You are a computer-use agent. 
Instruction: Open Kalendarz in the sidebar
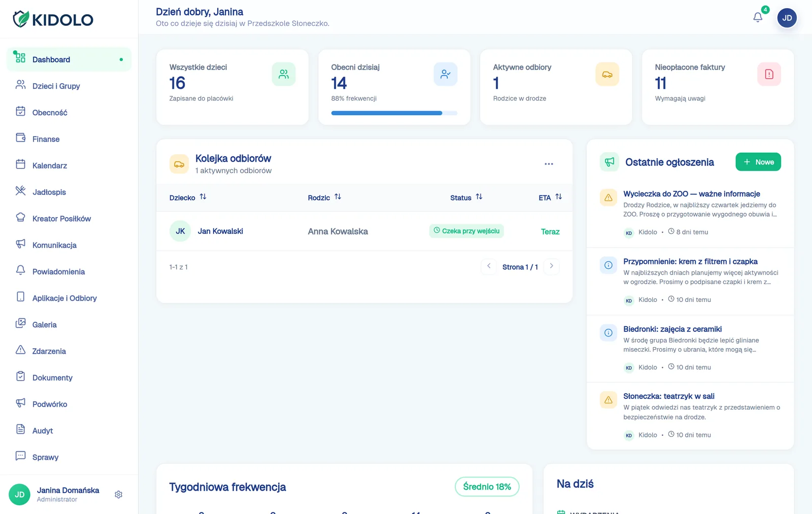pos(69,165)
